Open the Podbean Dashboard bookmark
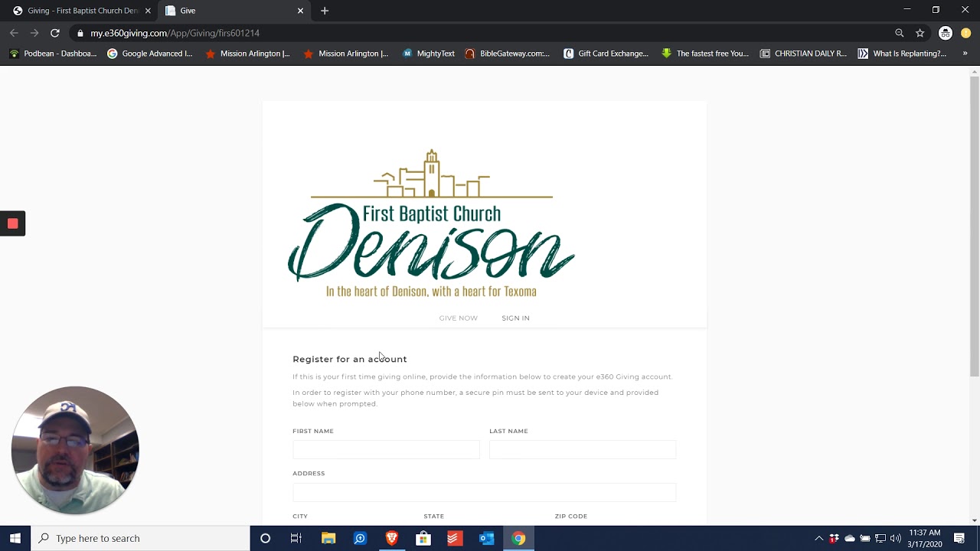The height and width of the screenshot is (551, 980). click(x=53, y=54)
